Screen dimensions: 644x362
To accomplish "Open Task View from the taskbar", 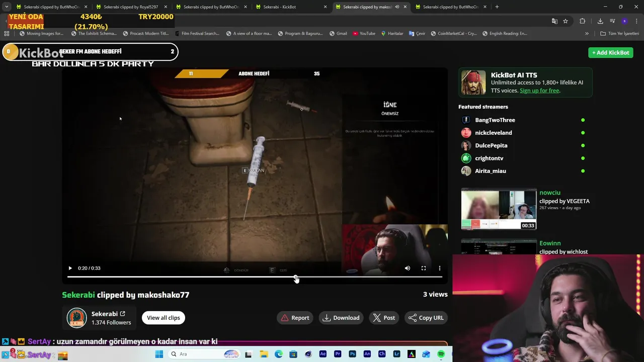I will tap(248, 354).
